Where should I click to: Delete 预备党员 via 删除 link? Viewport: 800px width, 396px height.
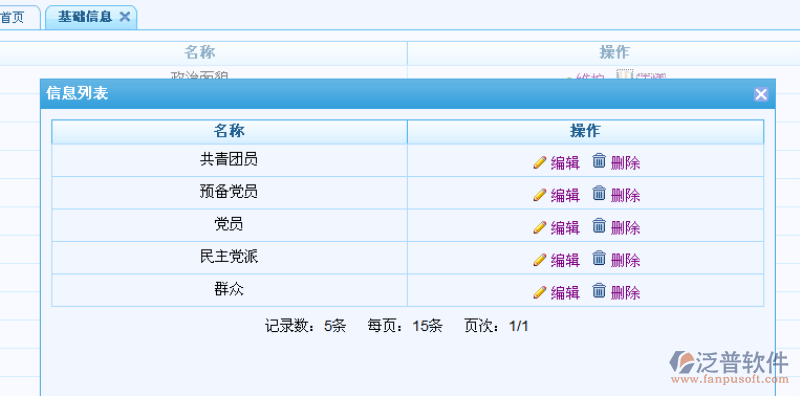coord(625,195)
